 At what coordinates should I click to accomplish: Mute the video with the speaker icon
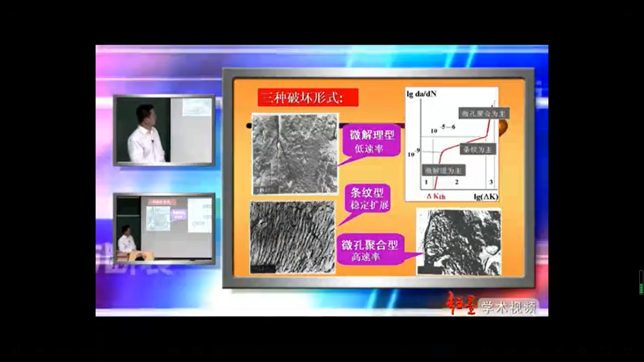pos(559,351)
